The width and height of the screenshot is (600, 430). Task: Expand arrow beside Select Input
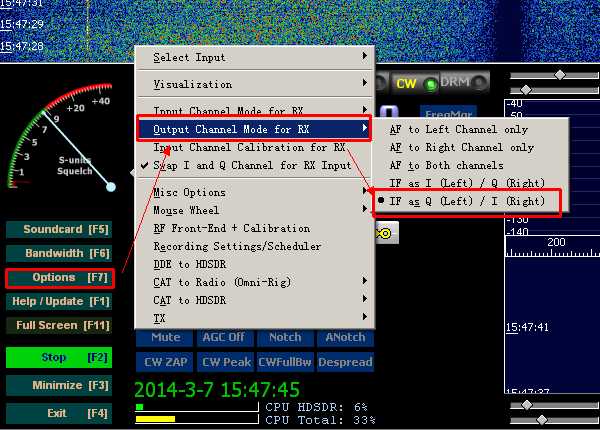[365, 56]
